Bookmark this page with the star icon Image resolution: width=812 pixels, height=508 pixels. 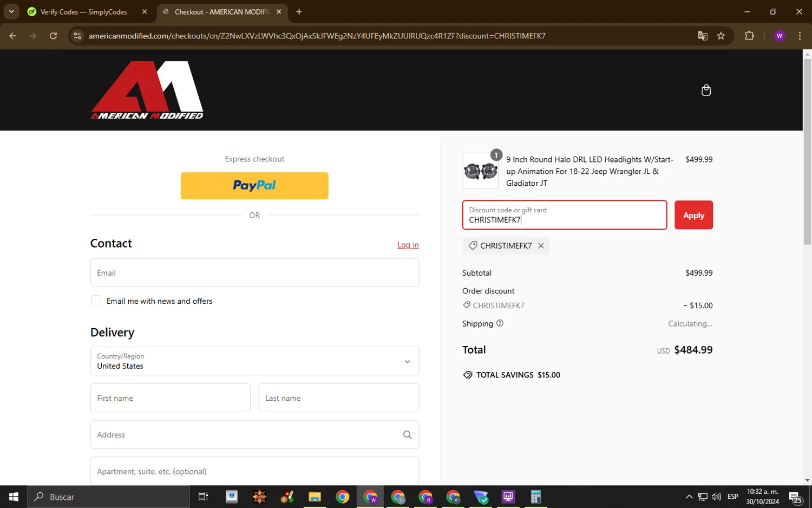pyautogui.click(x=721, y=36)
